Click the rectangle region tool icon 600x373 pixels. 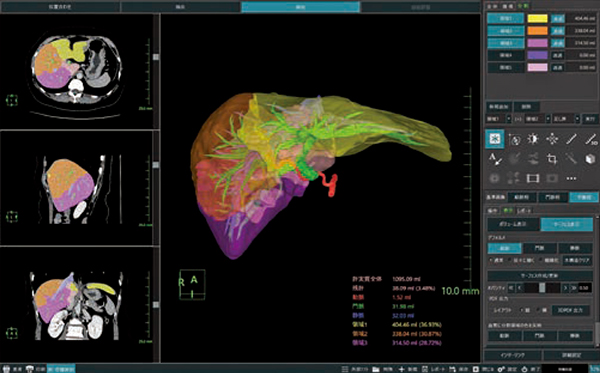click(533, 178)
